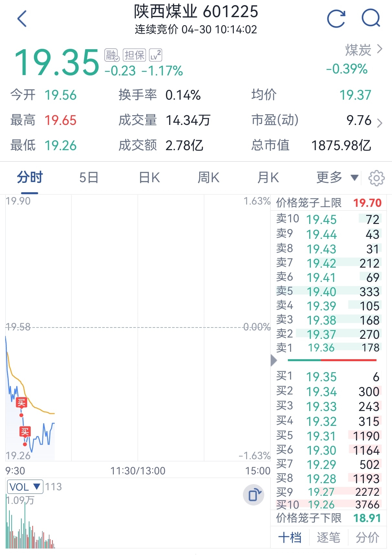Tap the lower 买 marker on chart
Screen dimensions: 392x555
coord(25,432)
